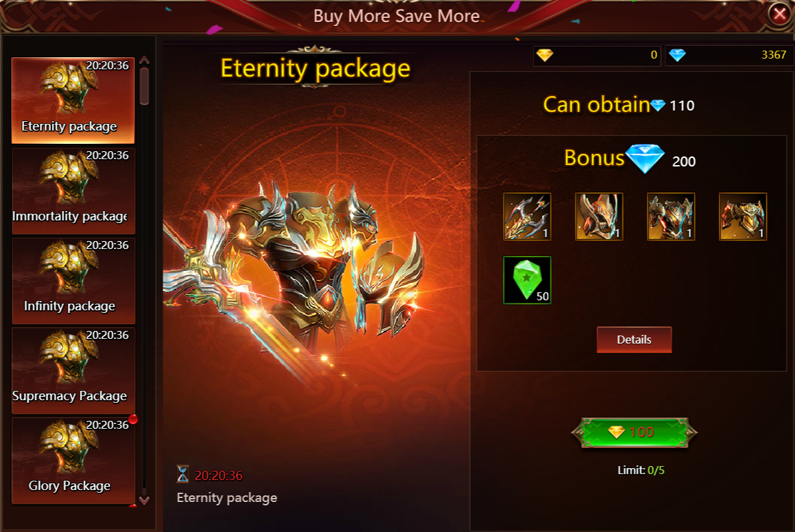
Task: Click the package list down arrow
Action: click(x=144, y=501)
